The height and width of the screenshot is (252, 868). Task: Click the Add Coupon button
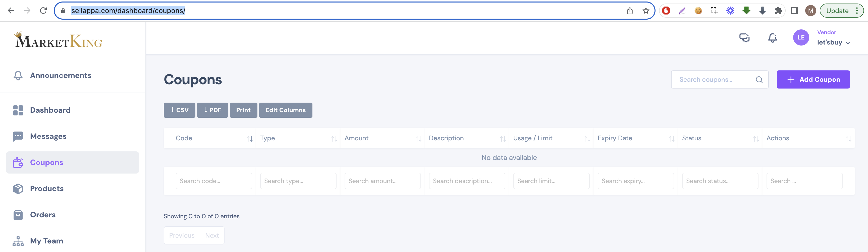[813, 80]
